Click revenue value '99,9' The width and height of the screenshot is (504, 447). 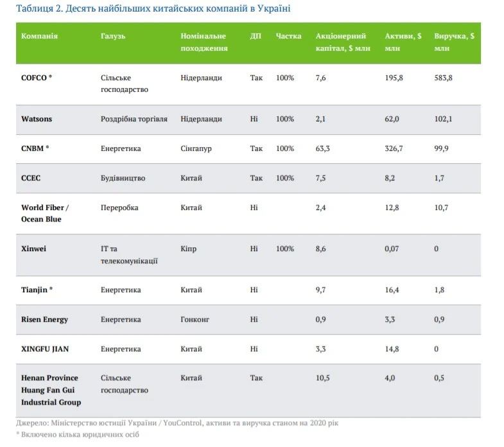(441, 149)
